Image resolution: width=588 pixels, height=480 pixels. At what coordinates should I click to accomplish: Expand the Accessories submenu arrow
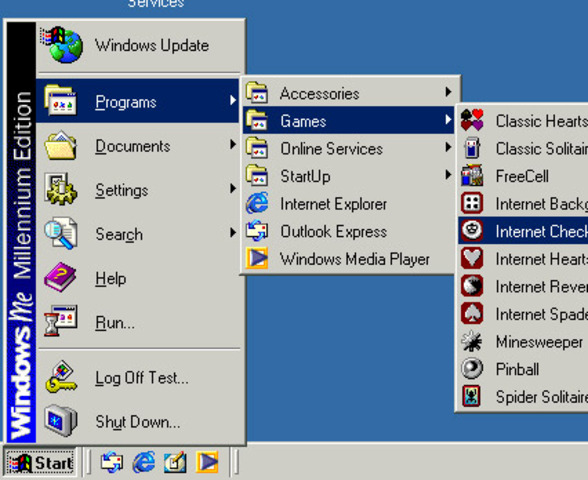pos(448,92)
